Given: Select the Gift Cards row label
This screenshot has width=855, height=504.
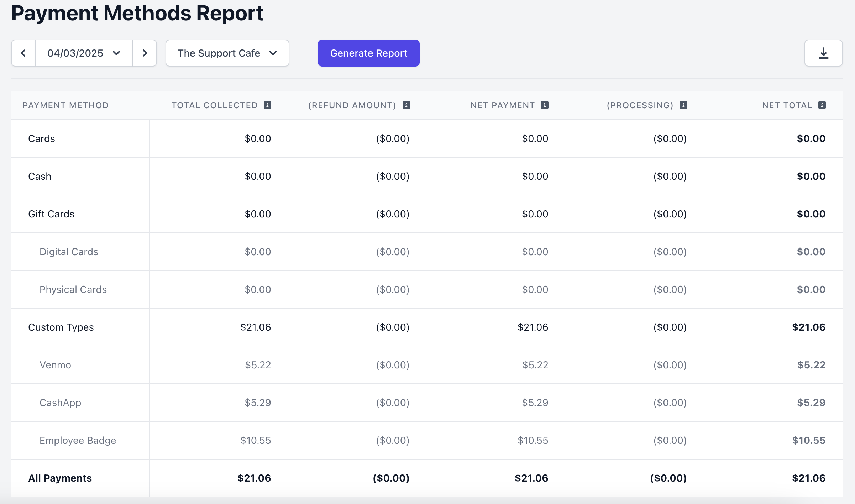Looking at the screenshot, I should pyautogui.click(x=51, y=214).
